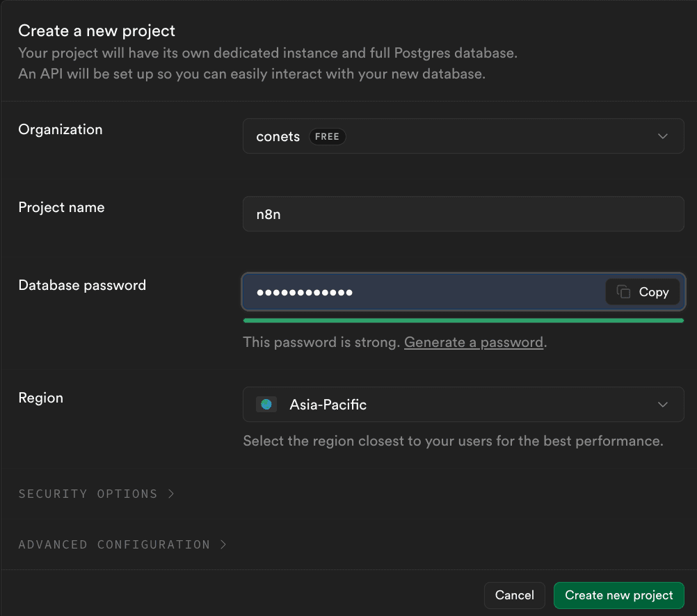Click the copy icon in password field
The height and width of the screenshot is (616, 697).
(x=624, y=292)
